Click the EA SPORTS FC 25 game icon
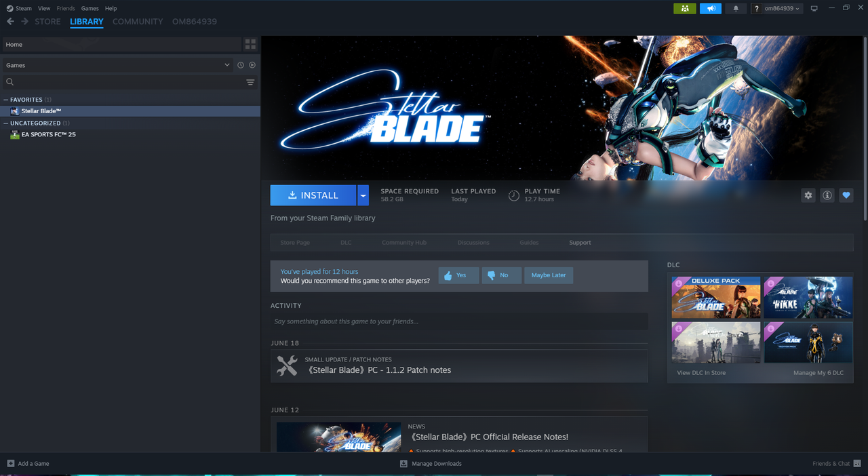 (x=15, y=134)
